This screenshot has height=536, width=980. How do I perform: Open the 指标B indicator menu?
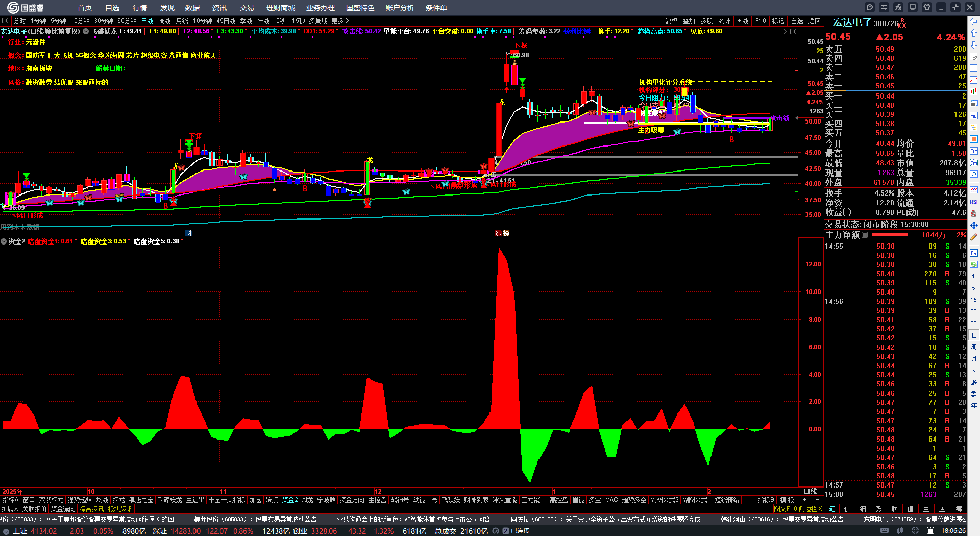[766, 500]
